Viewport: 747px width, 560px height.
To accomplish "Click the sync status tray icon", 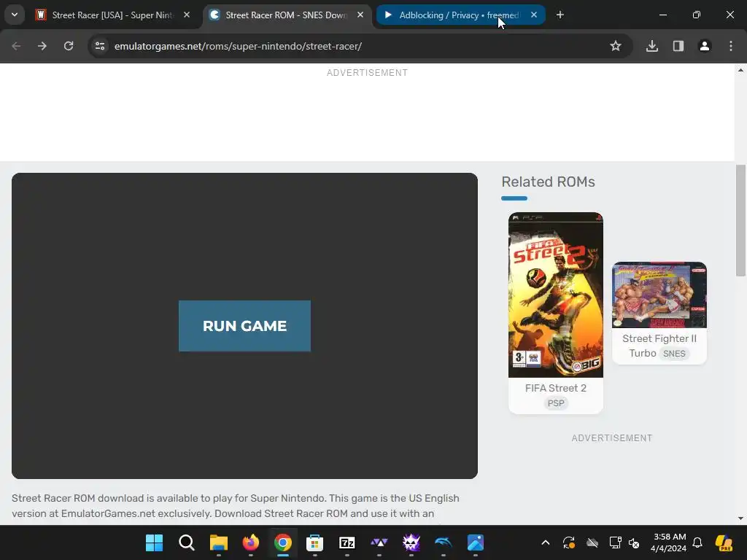I will [569, 542].
